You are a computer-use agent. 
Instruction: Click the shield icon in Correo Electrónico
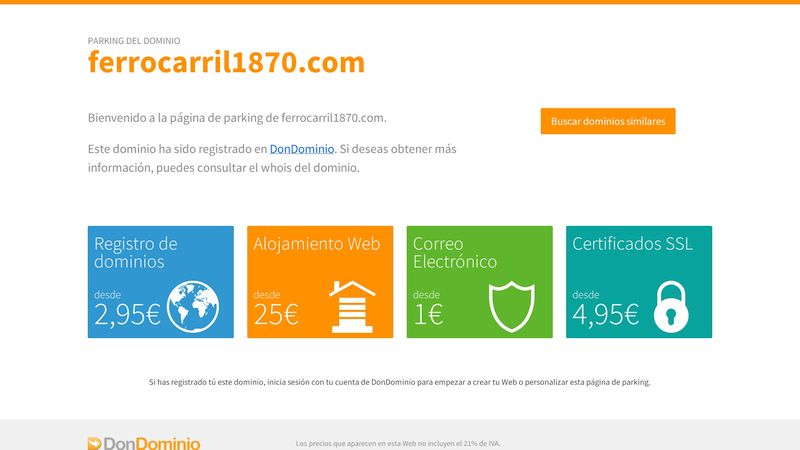(511, 307)
